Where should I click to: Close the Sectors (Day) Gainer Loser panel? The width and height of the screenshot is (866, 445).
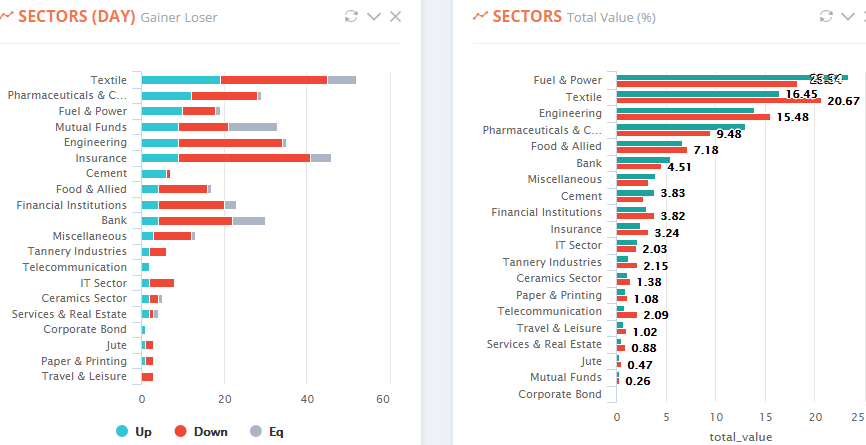395,17
